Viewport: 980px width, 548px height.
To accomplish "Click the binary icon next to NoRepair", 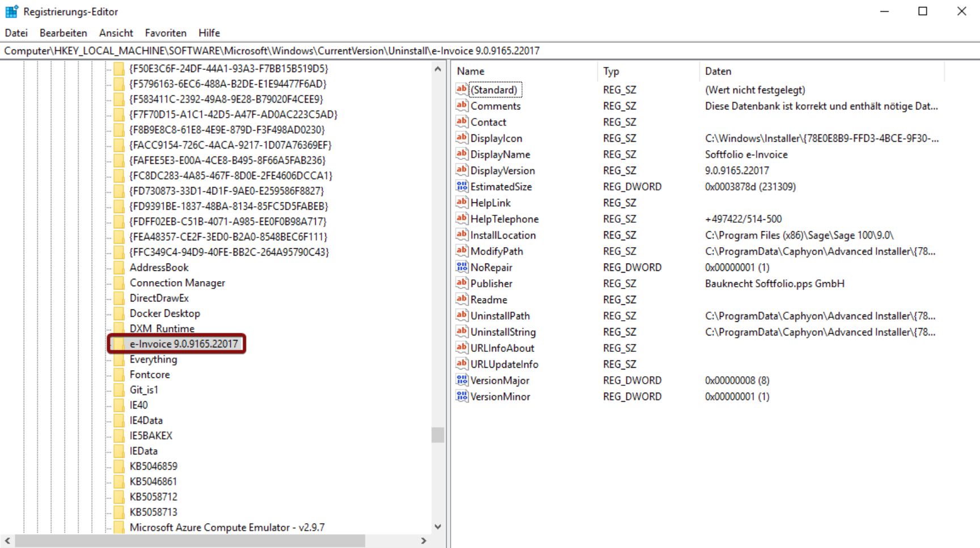I will (x=462, y=267).
